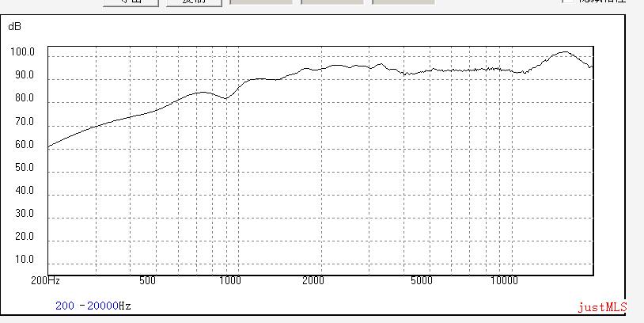644x323 pixels.
Task: Click the 80.0 value on the dB axis
Action: pos(25,98)
